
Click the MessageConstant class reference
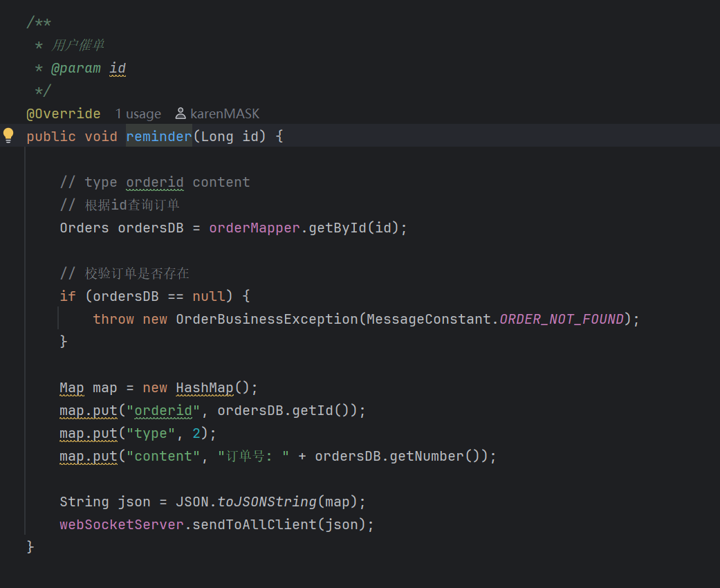pyautogui.click(x=429, y=319)
